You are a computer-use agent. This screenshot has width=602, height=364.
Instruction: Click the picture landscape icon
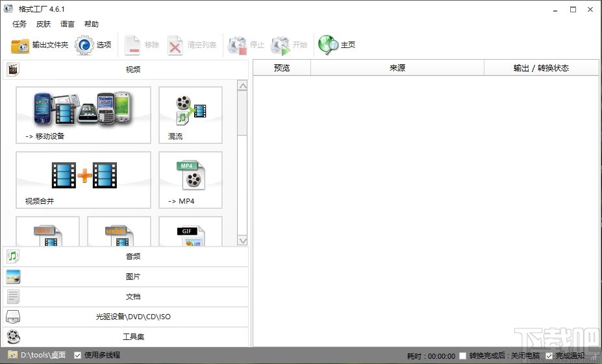click(13, 276)
